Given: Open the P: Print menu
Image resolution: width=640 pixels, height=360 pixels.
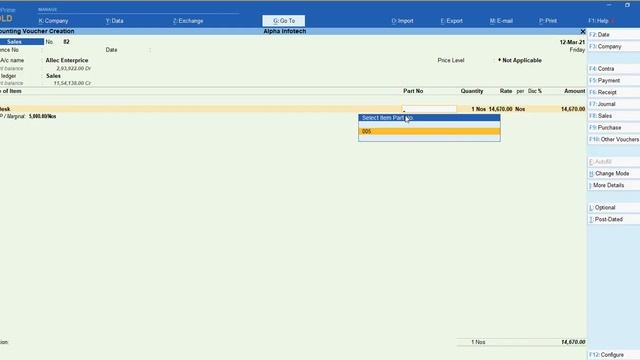Looking at the screenshot, I should tap(548, 21).
